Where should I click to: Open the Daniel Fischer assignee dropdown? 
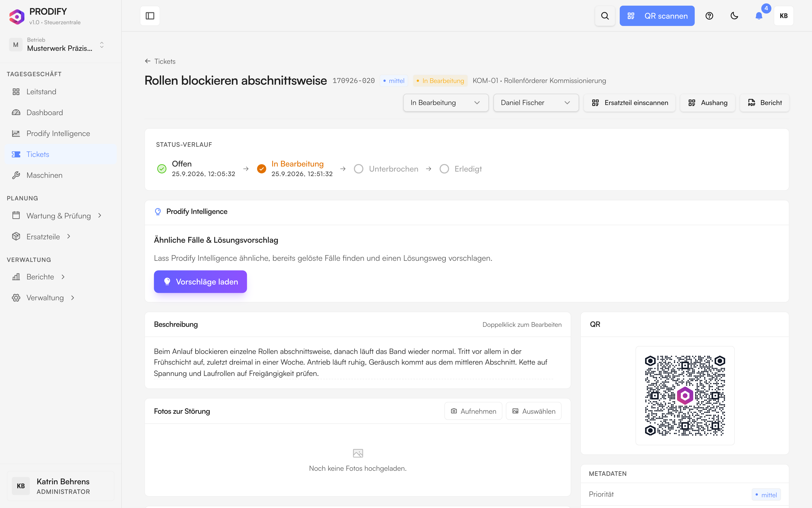click(x=536, y=103)
